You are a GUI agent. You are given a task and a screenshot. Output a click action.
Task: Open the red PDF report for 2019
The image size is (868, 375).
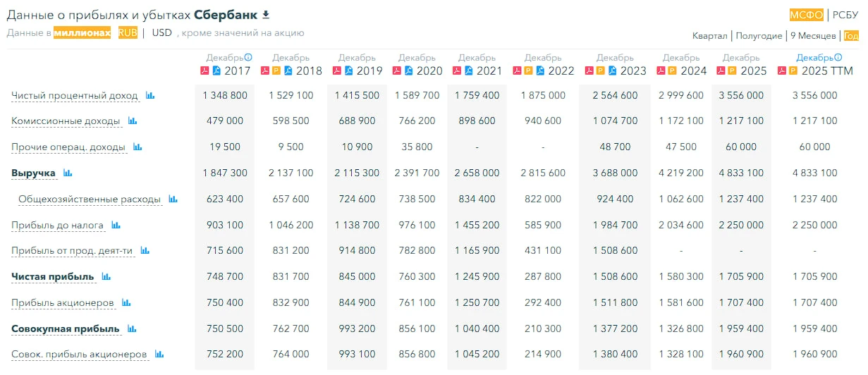pos(338,70)
